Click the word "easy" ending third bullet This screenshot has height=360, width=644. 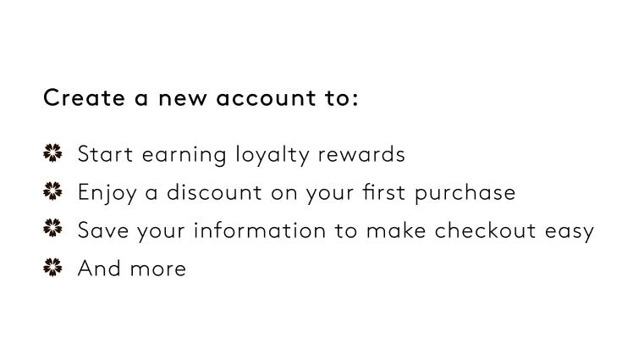pos(570,232)
